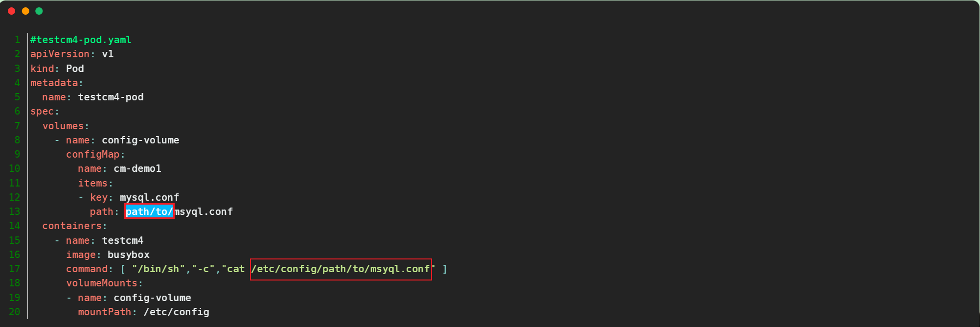Click the kind value Pod

point(75,69)
